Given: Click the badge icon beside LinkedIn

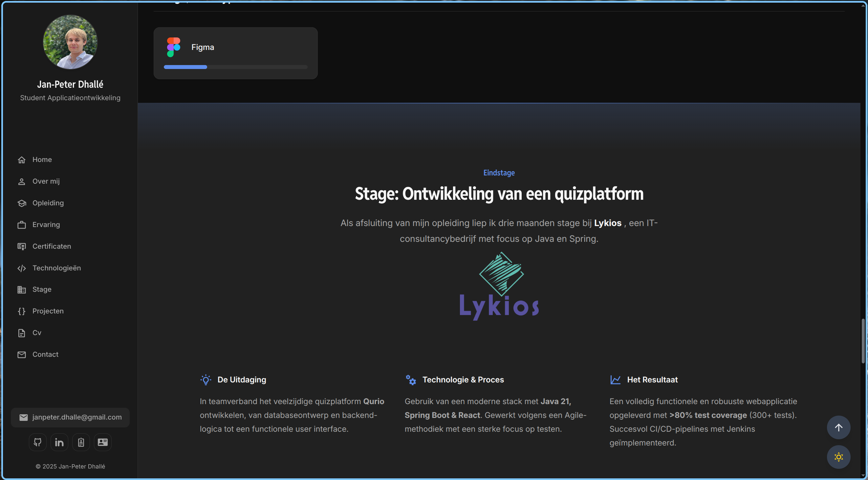Looking at the screenshot, I should 81,442.
